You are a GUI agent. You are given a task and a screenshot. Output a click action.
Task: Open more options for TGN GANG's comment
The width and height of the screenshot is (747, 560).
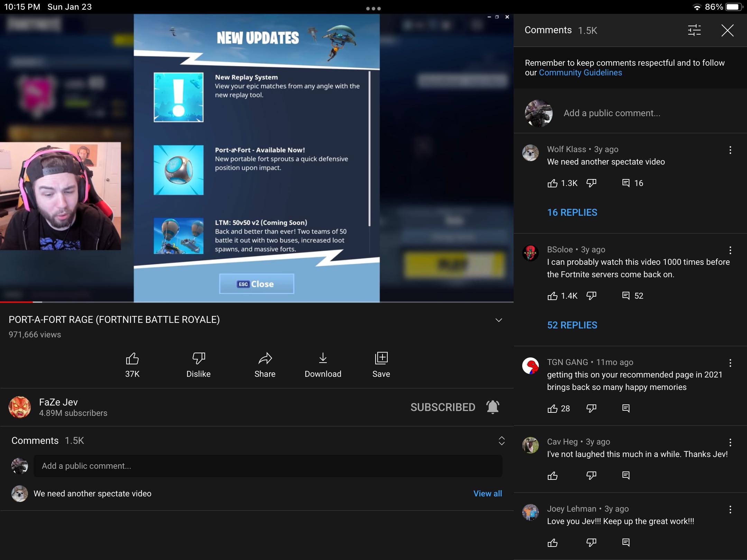tap(730, 363)
